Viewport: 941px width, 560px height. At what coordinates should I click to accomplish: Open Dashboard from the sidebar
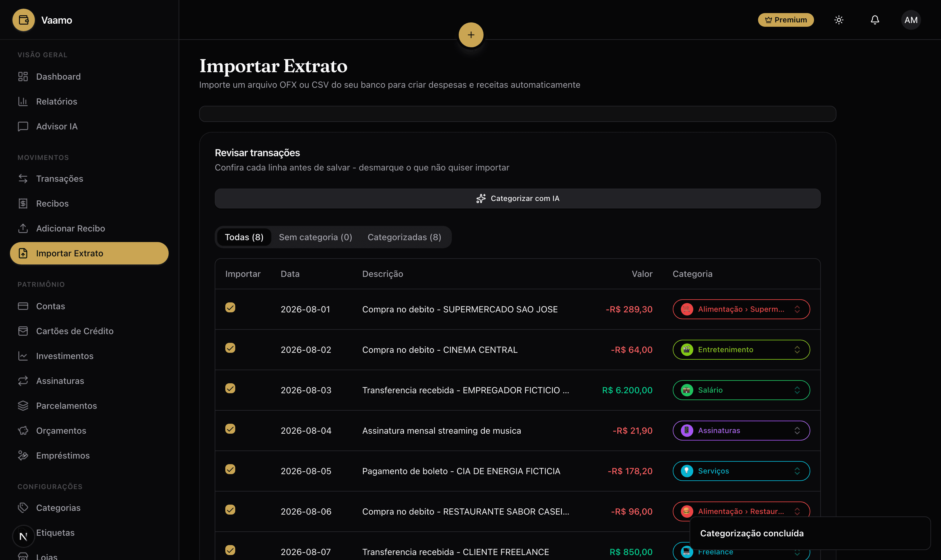tap(89, 77)
